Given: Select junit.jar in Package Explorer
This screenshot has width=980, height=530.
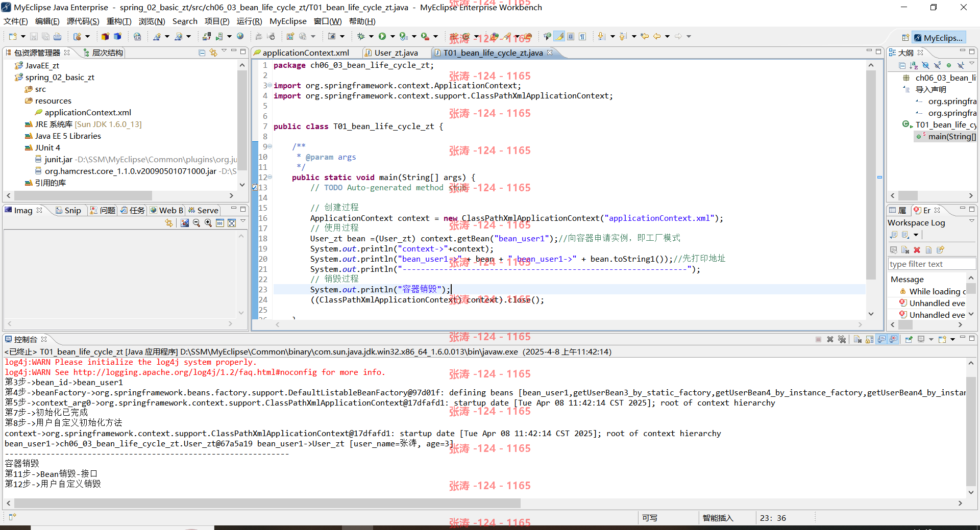Looking at the screenshot, I should click(x=58, y=159).
